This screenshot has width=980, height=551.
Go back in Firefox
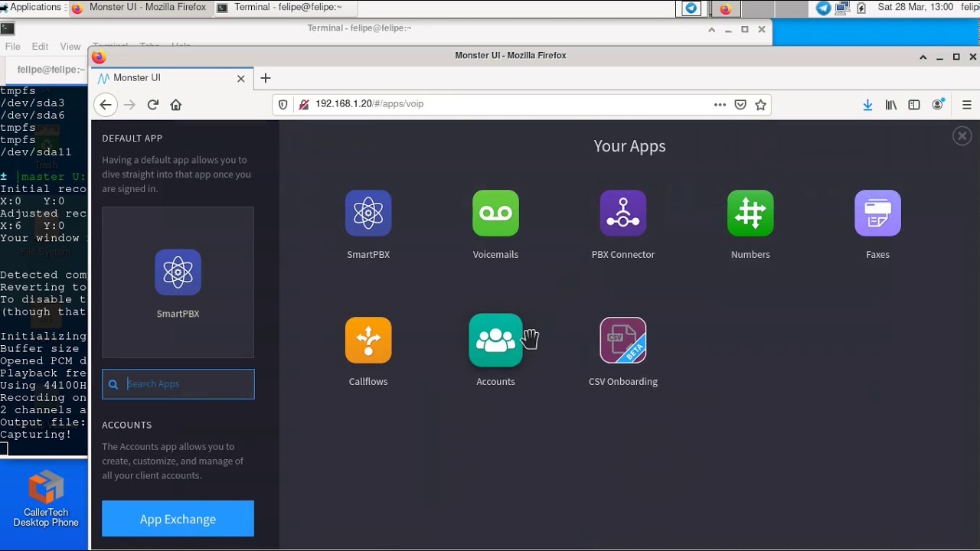point(106,105)
